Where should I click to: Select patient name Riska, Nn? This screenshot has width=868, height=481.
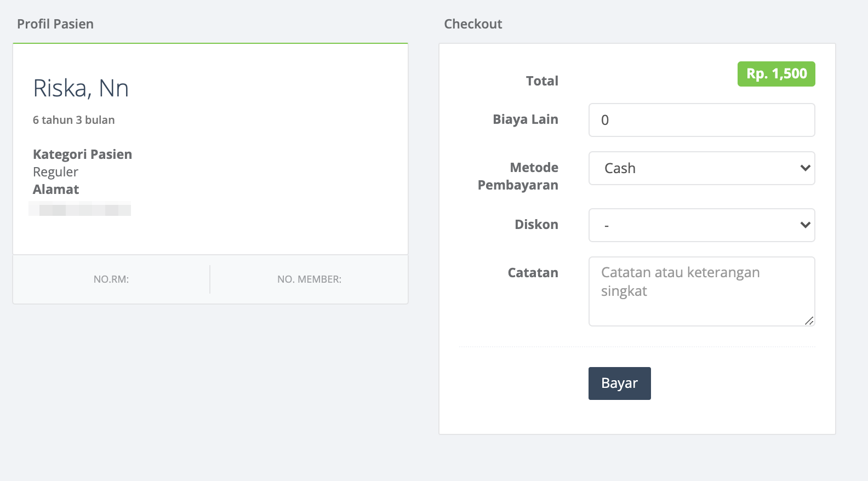point(81,88)
